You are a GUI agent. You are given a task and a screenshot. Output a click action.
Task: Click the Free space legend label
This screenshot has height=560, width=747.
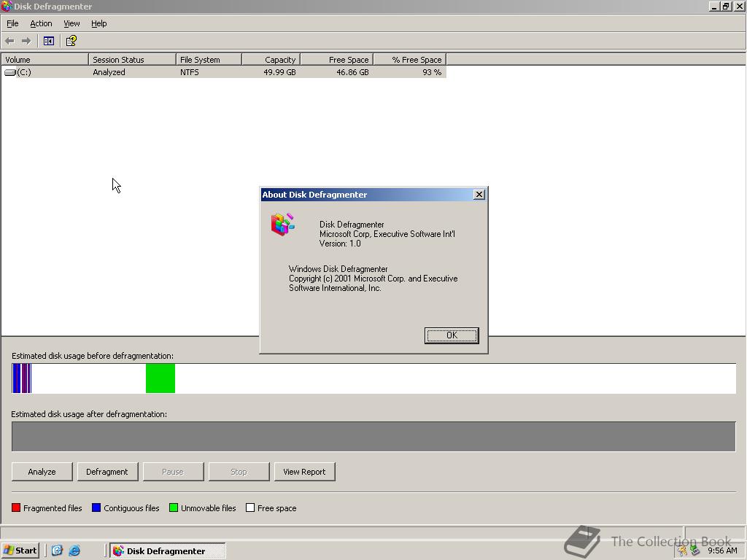(276, 508)
